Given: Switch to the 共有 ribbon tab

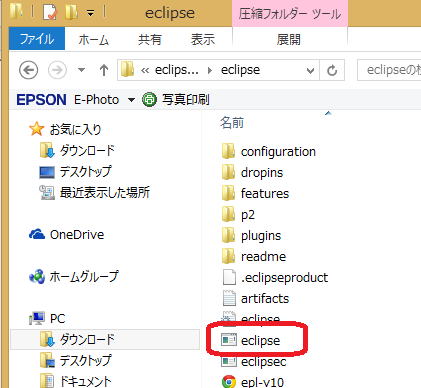Looking at the screenshot, I should point(150,40).
